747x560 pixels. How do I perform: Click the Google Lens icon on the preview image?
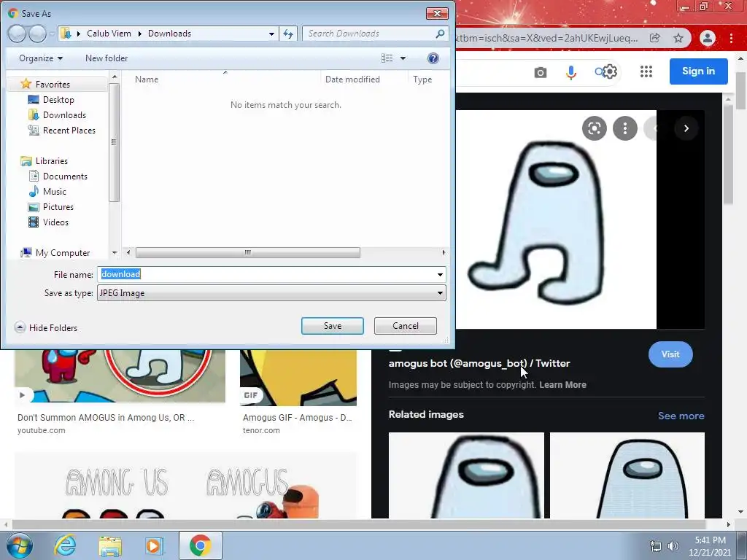595,128
